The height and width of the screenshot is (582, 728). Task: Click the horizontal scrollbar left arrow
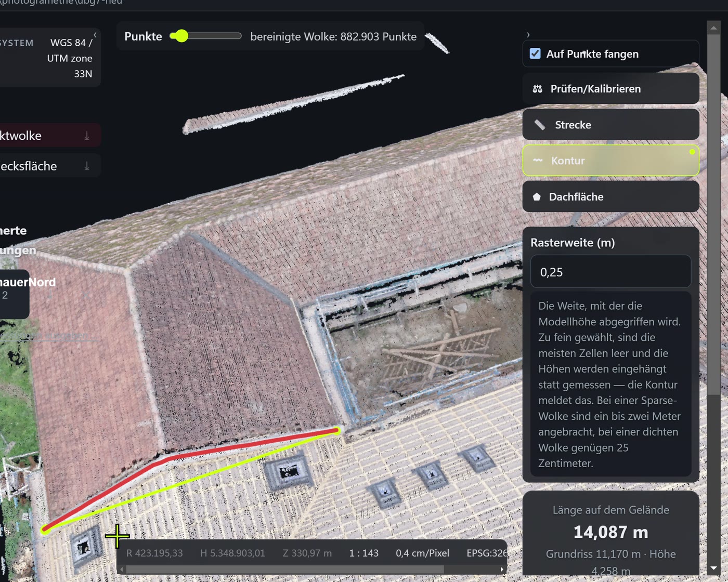(x=122, y=570)
